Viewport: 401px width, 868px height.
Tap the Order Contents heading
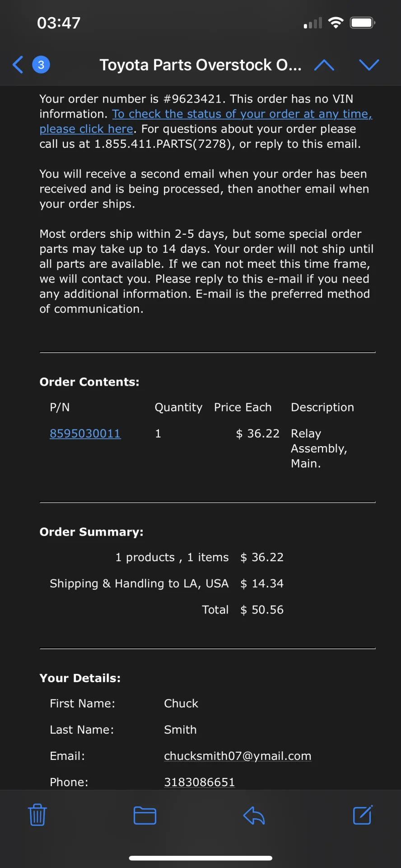pos(89,382)
